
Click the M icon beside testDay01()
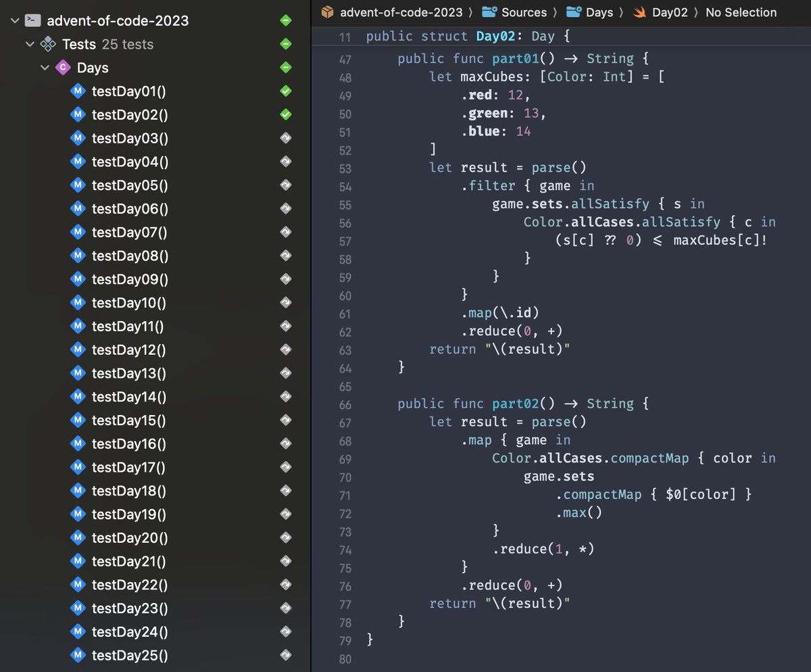click(78, 91)
